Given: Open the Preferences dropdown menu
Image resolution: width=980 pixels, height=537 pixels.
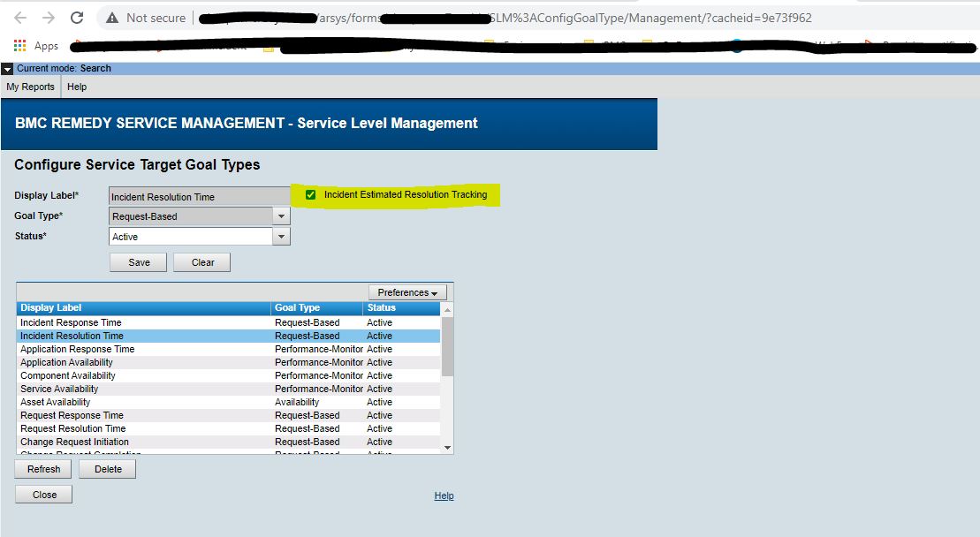Looking at the screenshot, I should click(x=407, y=292).
